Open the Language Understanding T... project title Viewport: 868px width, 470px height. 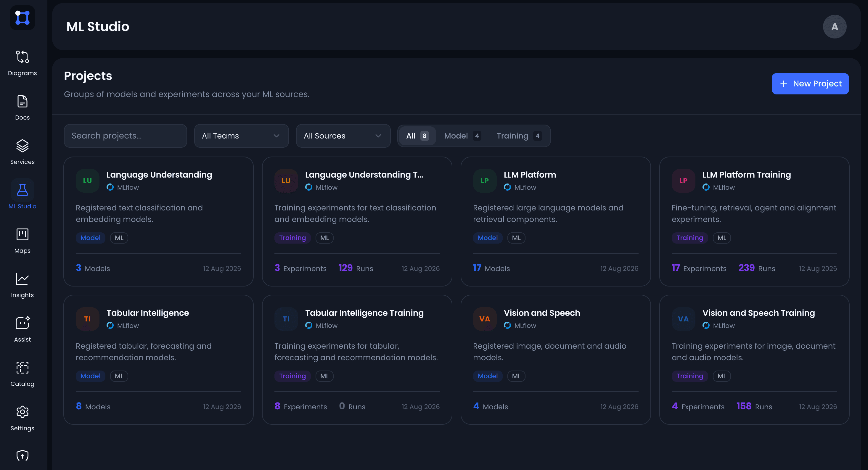[364, 175]
